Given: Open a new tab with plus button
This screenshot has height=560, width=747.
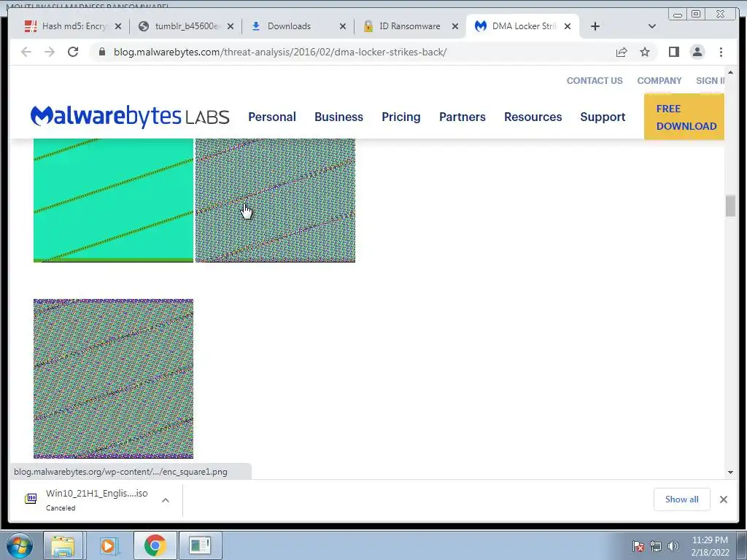Looking at the screenshot, I should (595, 26).
